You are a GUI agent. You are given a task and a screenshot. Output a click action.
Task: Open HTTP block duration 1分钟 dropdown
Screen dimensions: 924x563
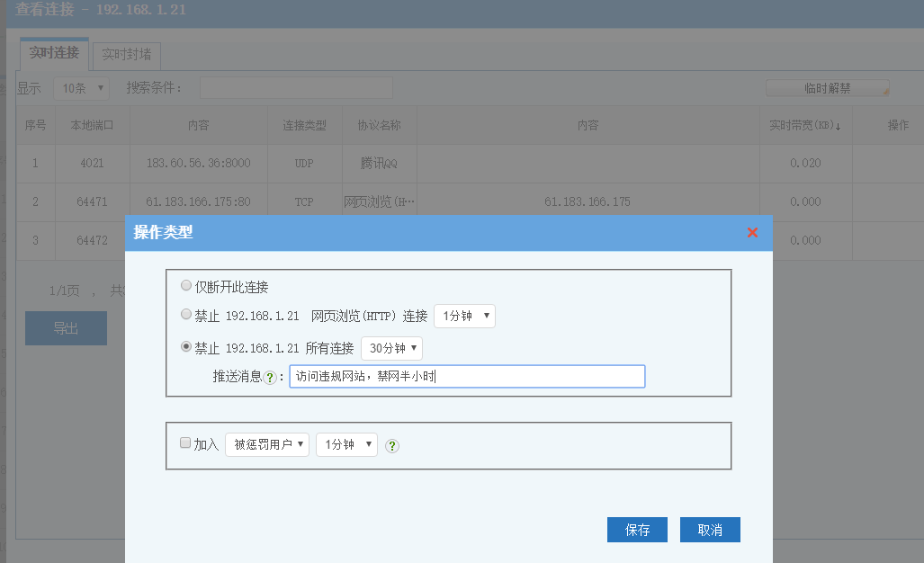click(x=464, y=317)
